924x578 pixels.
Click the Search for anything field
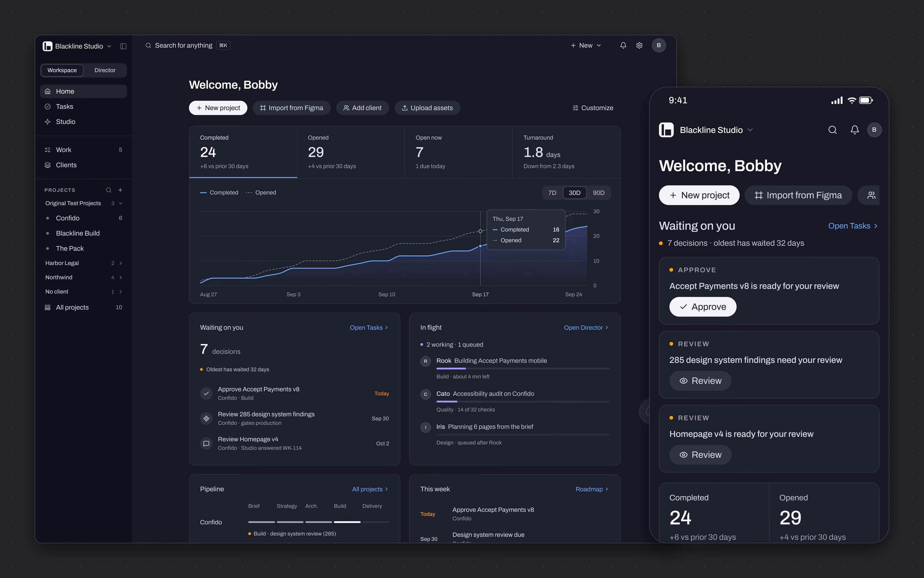(x=187, y=45)
